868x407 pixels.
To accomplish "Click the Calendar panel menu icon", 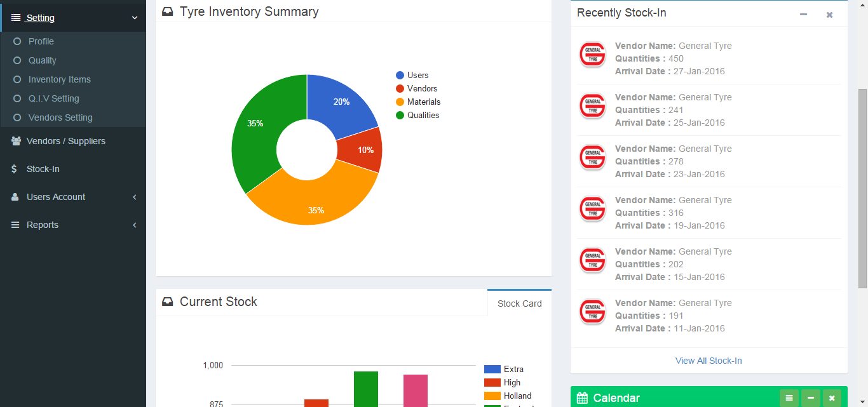I will pyautogui.click(x=789, y=398).
